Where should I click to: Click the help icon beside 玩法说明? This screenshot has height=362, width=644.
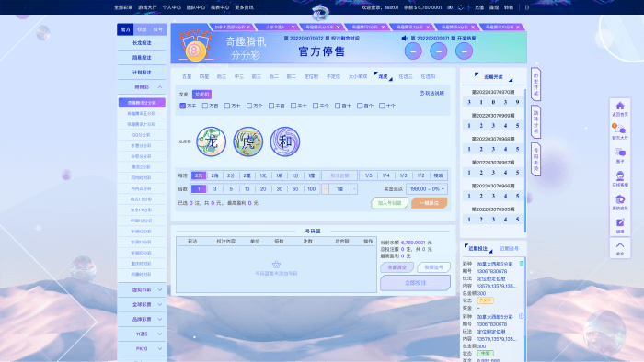coord(421,93)
